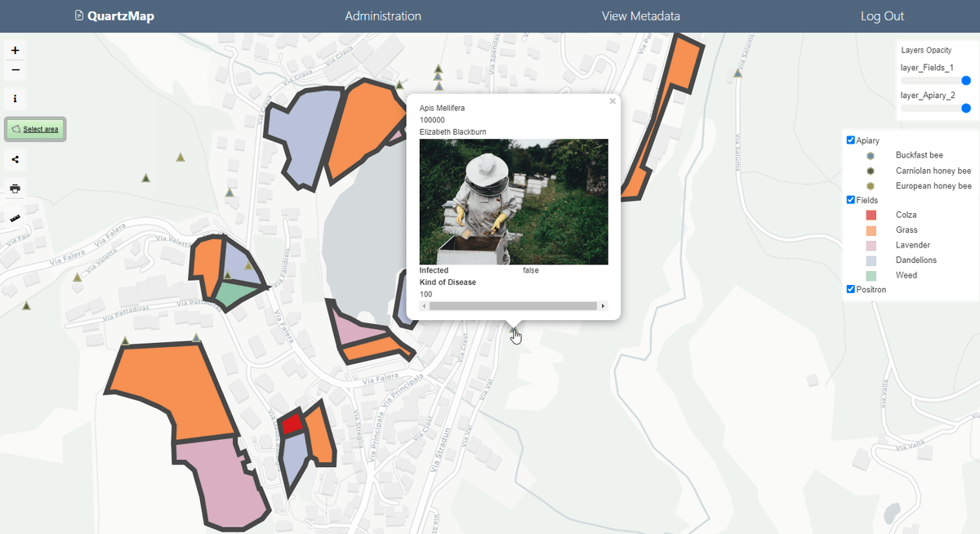Close the Apis Mellifera popup
The image size is (980, 534).
[612, 100]
